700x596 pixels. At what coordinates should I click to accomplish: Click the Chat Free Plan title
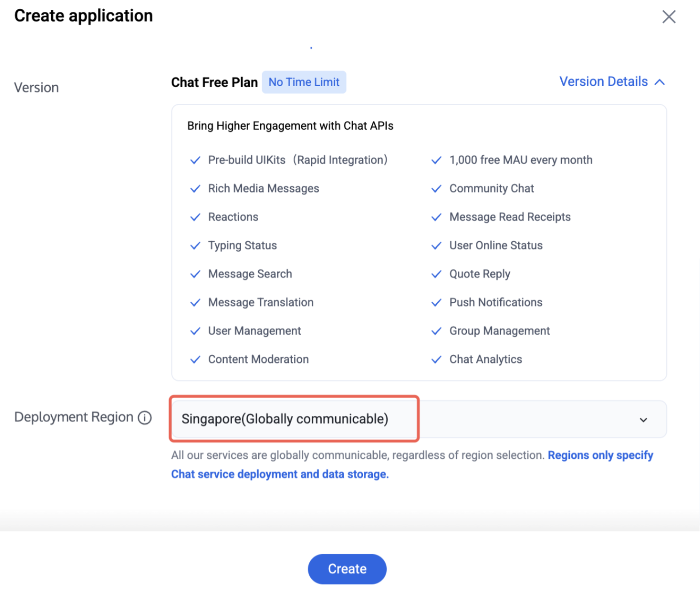(x=214, y=82)
